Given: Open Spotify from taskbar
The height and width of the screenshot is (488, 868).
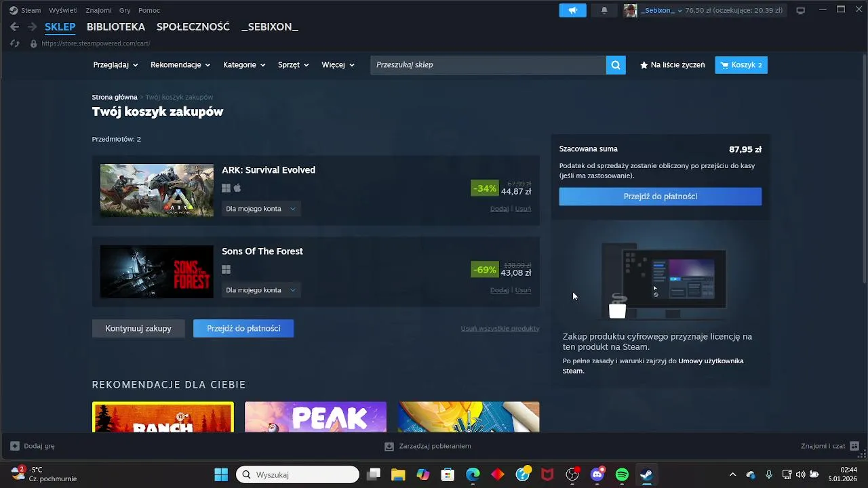Looking at the screenshot, I should pyautogui.click(x=622, y=474).
